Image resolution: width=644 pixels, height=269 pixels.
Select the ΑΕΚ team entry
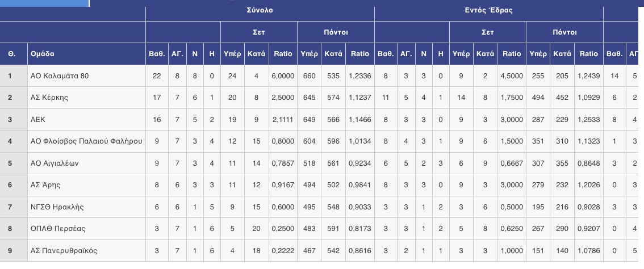click(x=38, y=120)
